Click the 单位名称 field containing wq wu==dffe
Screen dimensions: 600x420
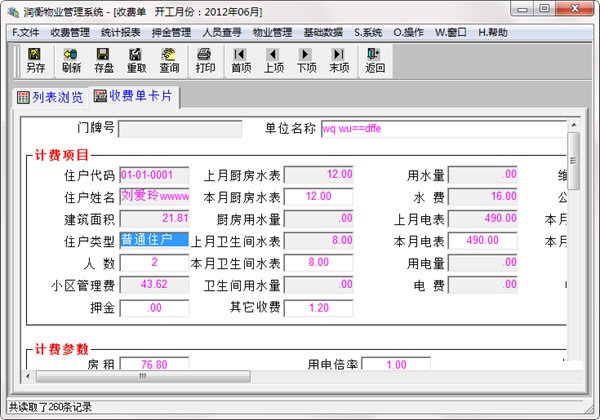444,129
